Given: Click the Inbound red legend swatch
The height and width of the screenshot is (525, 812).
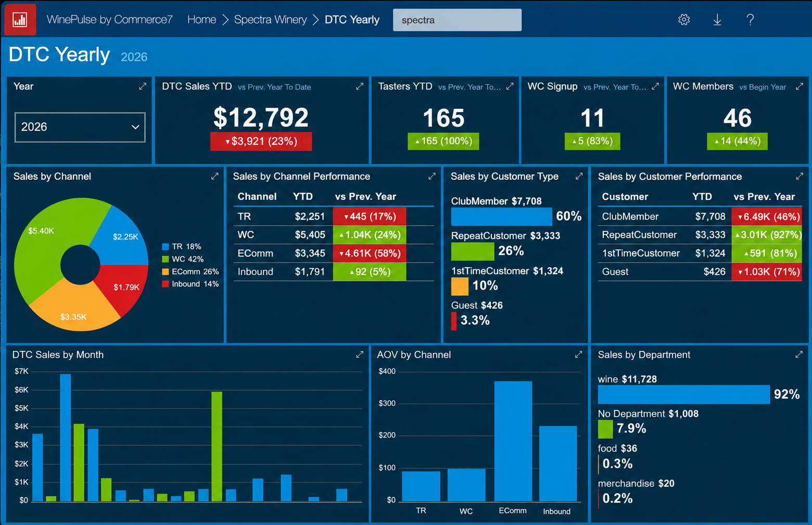Looking at the screenshot, I should (166, 284).
